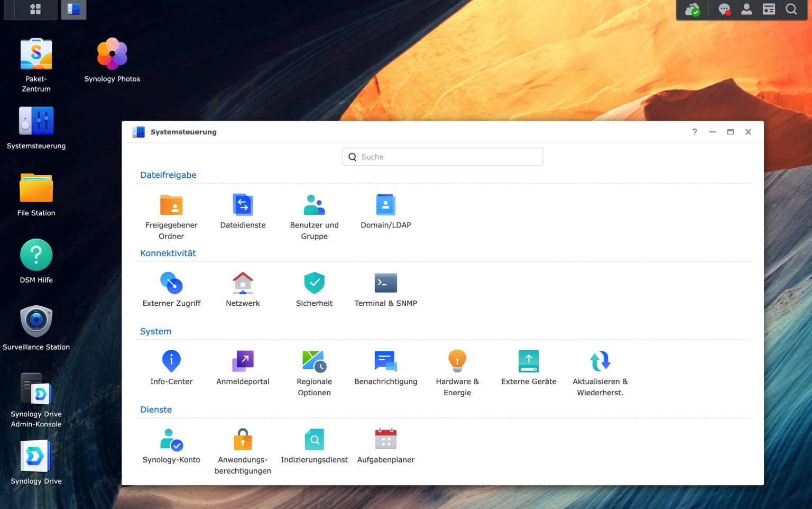The image size is (812, 509).
Task: Open cloud sync status icon
Action: point(693,10)
